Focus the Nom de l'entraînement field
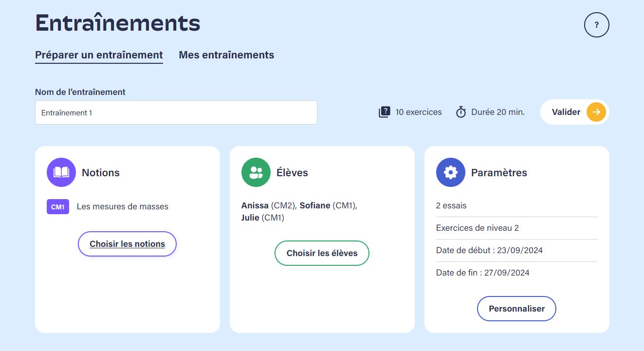This screenshot has width=644, height=351. click(176, 112)
